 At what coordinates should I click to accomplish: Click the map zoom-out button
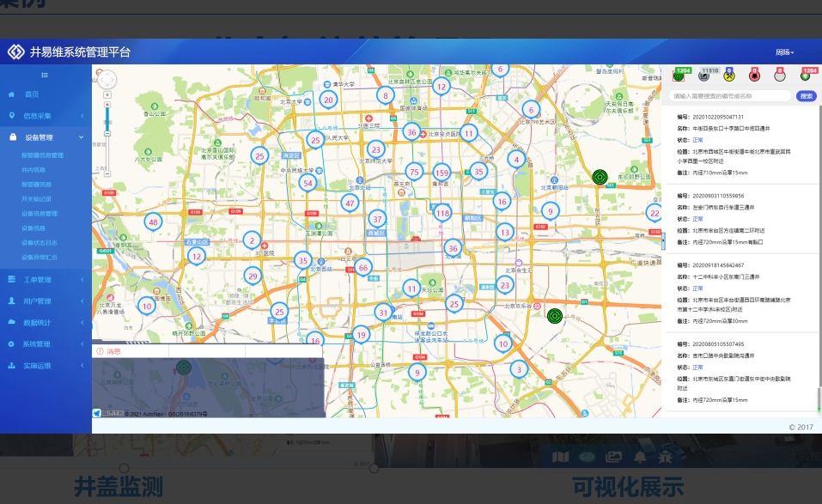tap(107, 173)
